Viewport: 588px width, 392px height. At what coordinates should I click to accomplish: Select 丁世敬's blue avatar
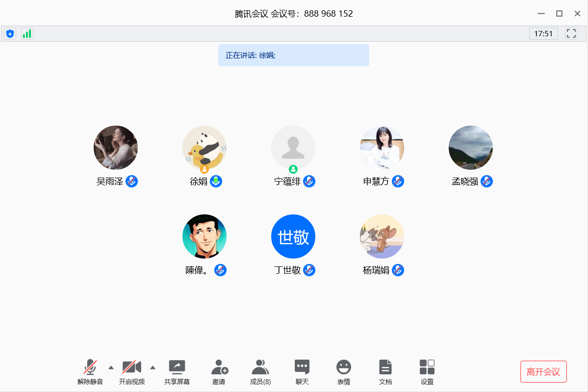(x=293, y=236)
